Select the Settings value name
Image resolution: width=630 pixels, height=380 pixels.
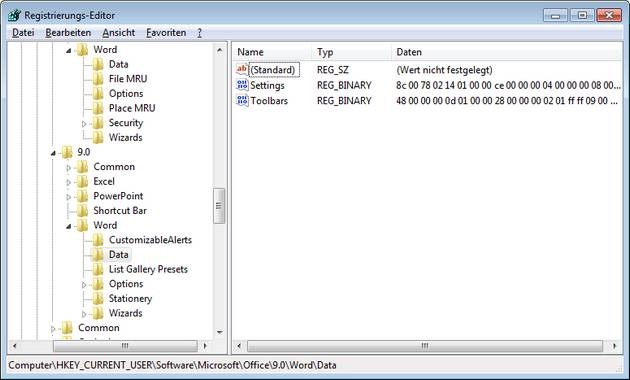pyautogui.click(x=267, y=85)
